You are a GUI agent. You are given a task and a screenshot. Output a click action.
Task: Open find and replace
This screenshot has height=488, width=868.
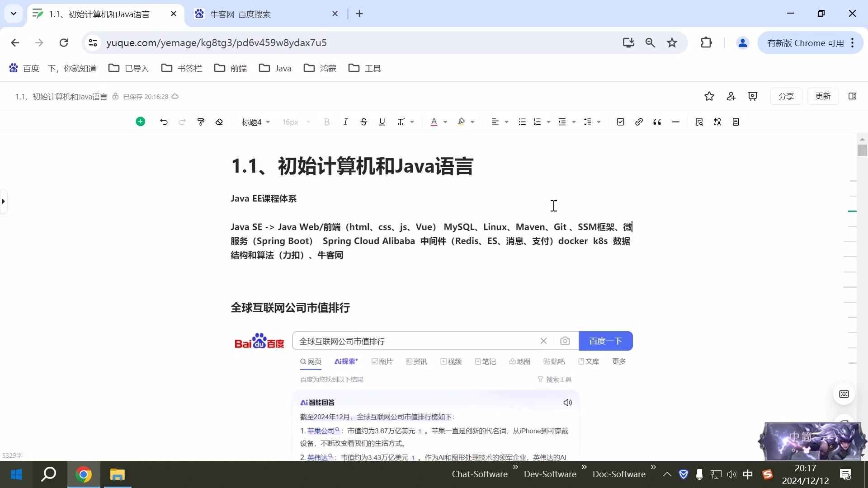[x=699, y=122]
